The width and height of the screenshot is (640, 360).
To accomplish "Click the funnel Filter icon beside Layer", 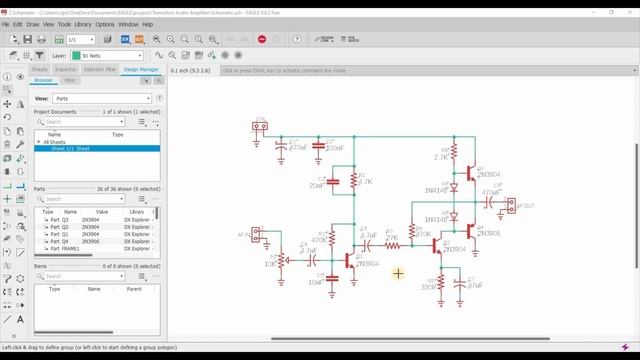I will (x=40, y=55).
